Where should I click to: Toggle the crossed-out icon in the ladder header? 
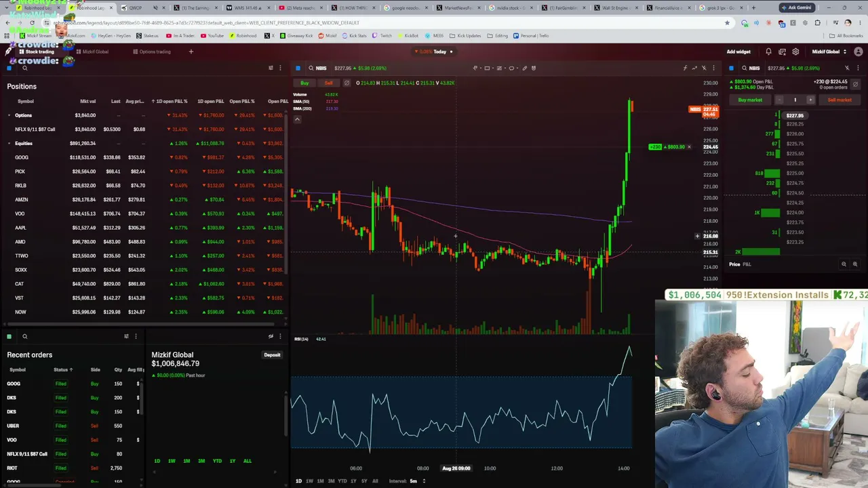[x=847, y=68]
